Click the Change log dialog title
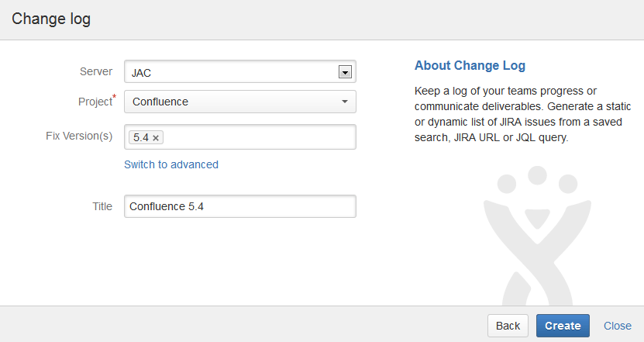644x342 pixels. tap(51, 19)
